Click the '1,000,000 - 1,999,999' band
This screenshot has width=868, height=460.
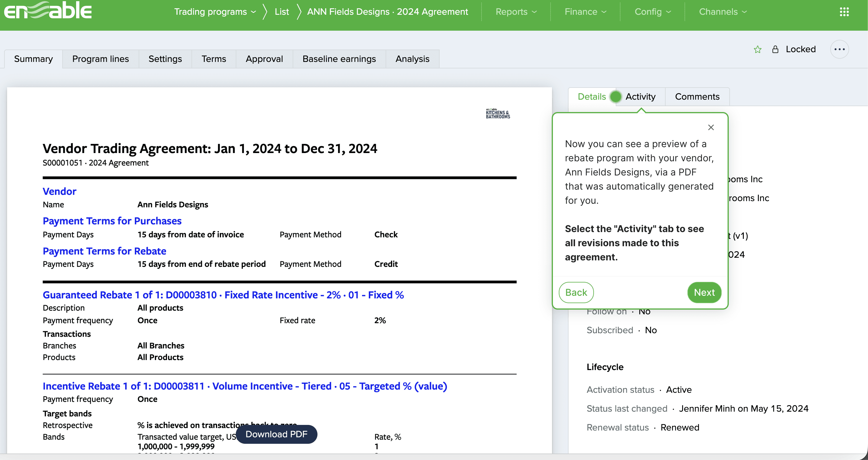(176, 446)
